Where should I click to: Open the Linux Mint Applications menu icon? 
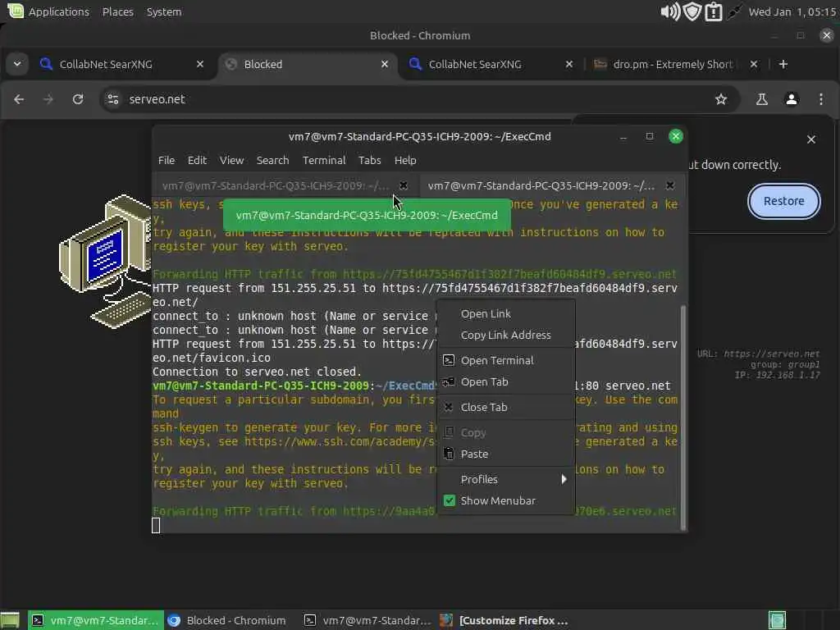click(x=16, y=11)
